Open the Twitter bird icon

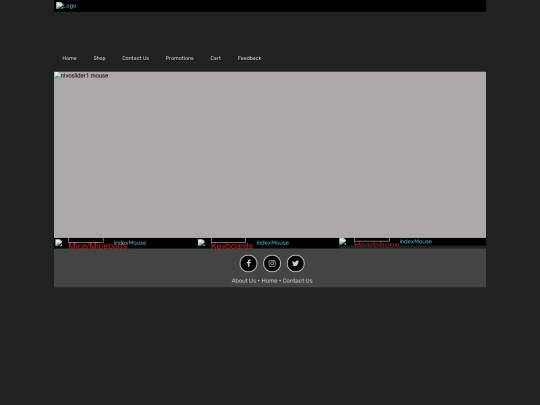tap(295, 263)
